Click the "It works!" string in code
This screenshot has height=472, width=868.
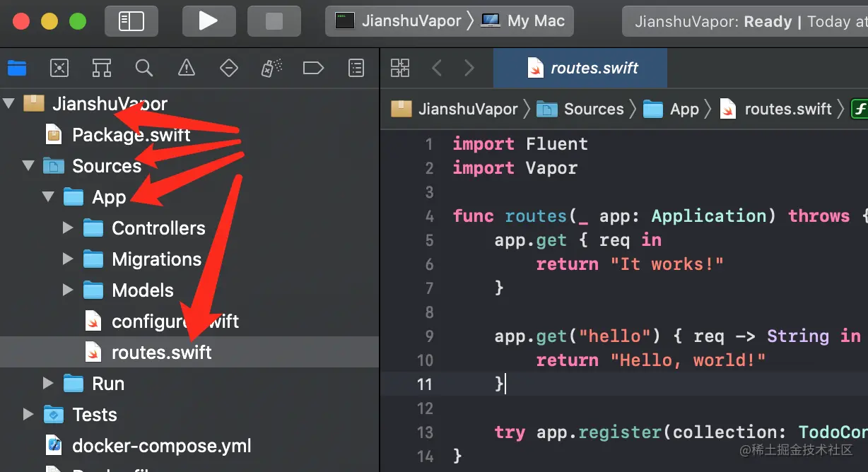point(667,264)
